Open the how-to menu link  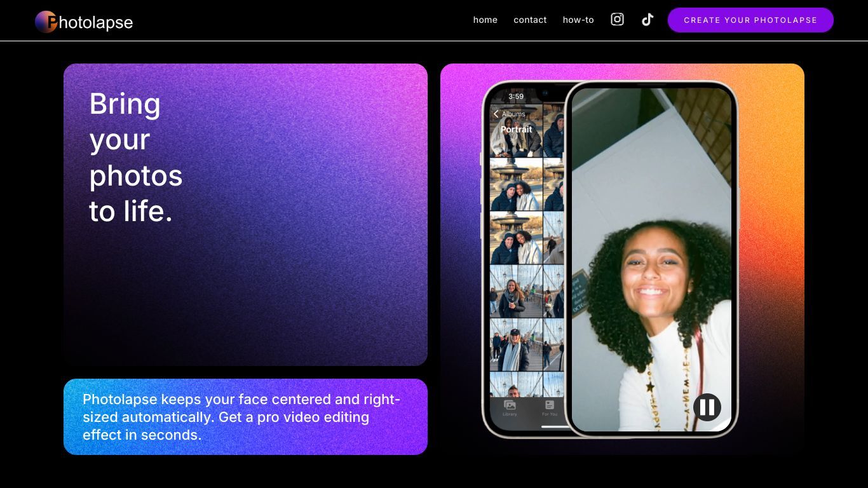(578, 20)
